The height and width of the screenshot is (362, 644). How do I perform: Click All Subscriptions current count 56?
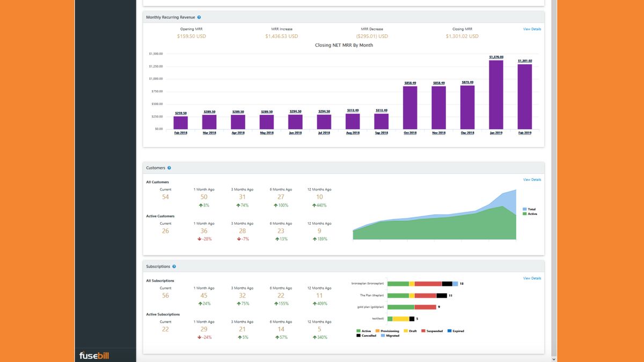coord(165,295)
